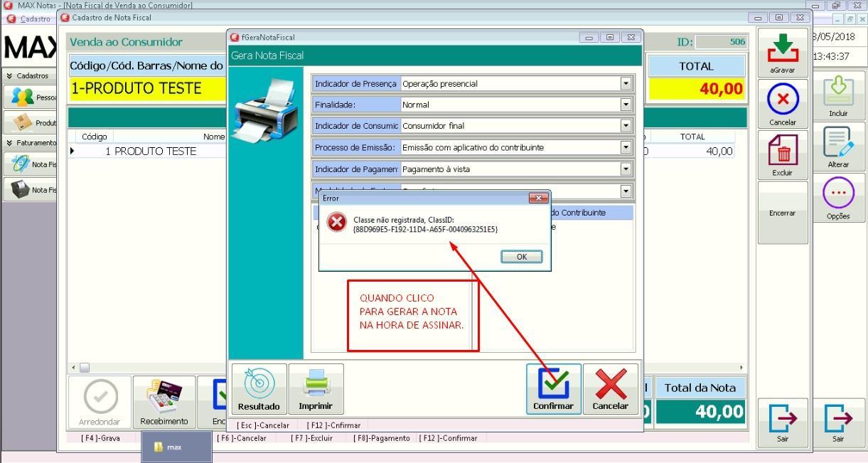
Task: Click the yellow TOTAL 40,00 value
Action: [696, 89]
